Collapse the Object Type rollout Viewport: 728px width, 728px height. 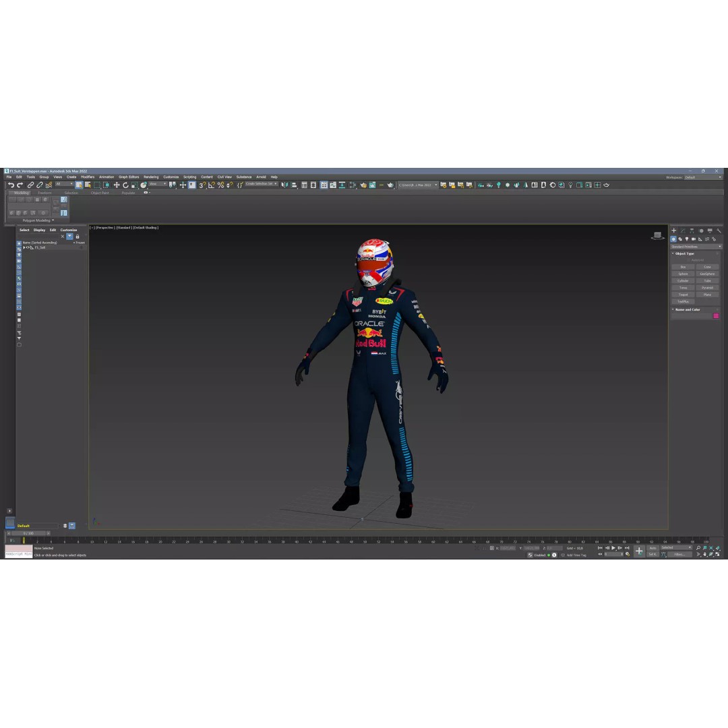coord(673,253)
